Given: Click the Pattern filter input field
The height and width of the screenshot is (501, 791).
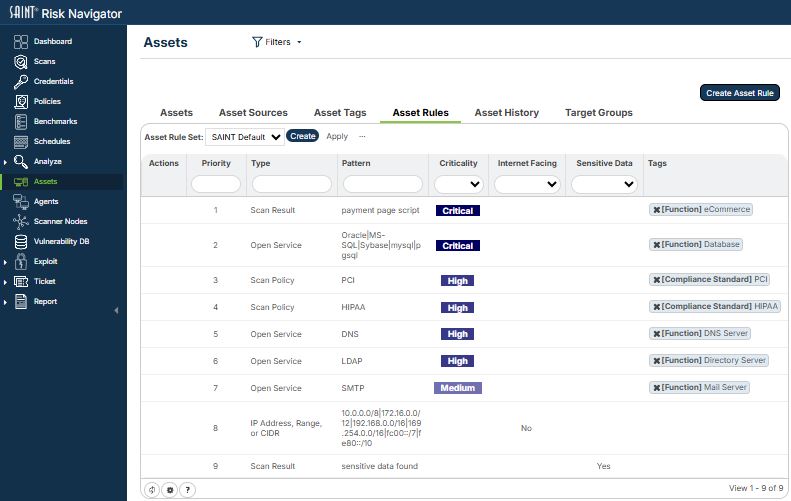Looking at the screenshot, I should pos(383,184).
